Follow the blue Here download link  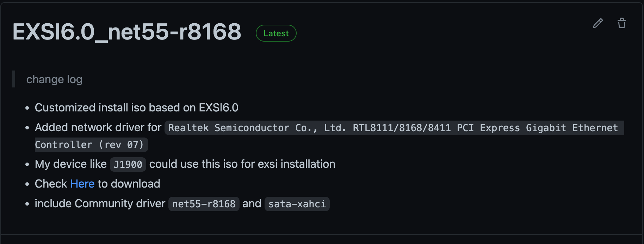tap(82, 184)
